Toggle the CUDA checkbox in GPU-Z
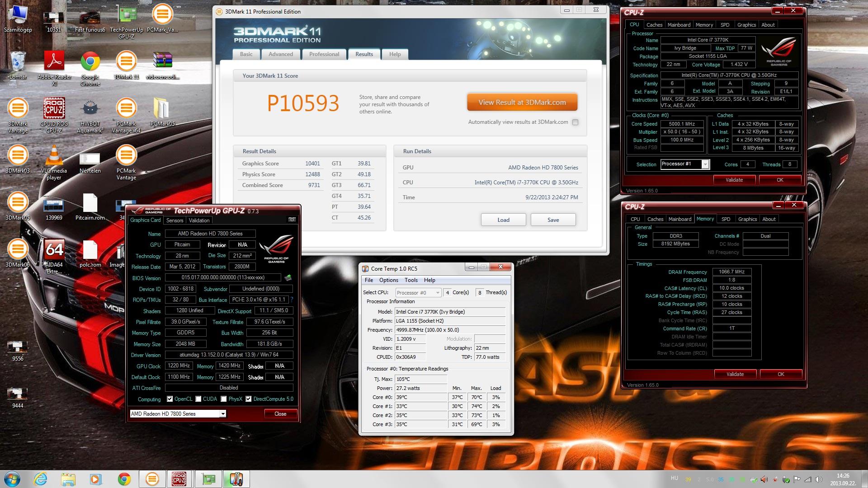Viewport: 868px width, 488px height. pyautogui.click(x=198, y=399)
